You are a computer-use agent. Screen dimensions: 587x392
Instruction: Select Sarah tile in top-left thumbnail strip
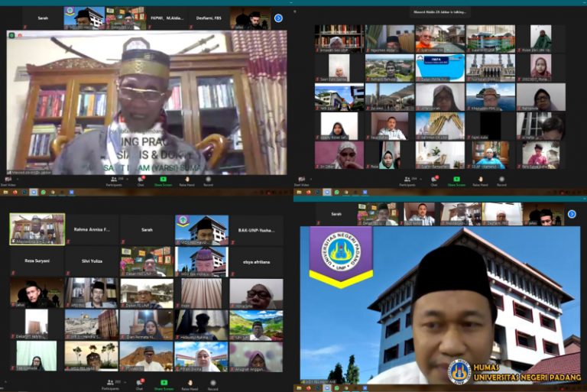(x=43, y=18)
